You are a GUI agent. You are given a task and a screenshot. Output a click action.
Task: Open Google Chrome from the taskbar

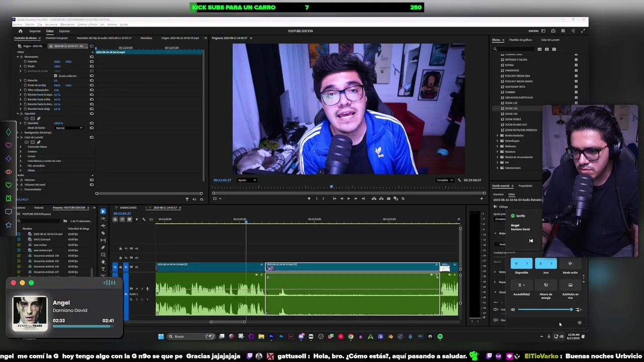tap(351, 336)
